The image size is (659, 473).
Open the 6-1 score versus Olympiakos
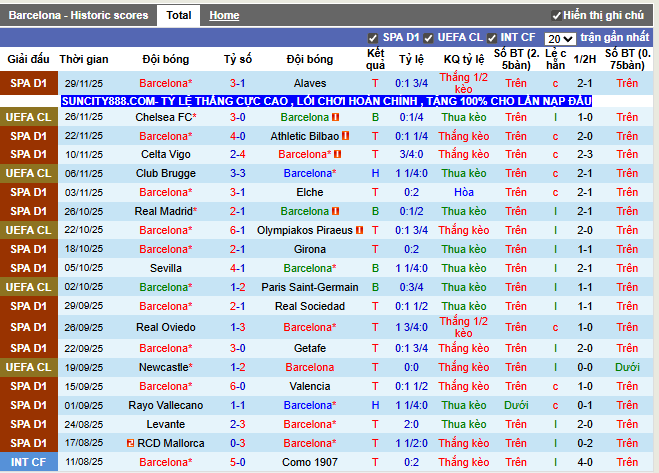(237, 230)
